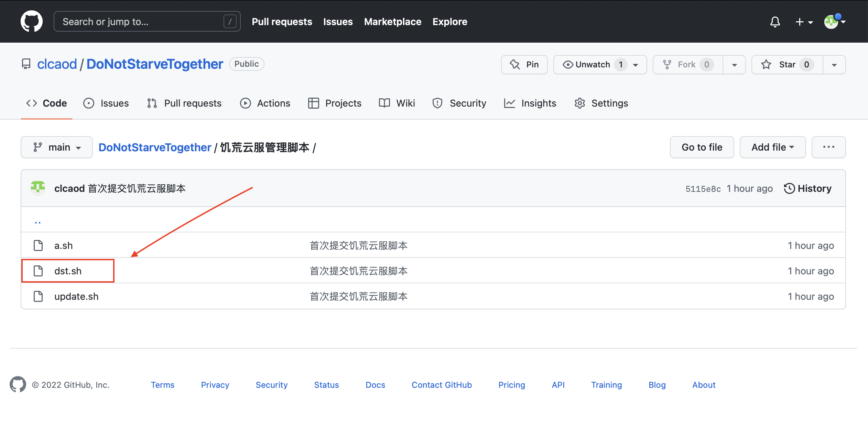Open the Settings tab
Viewport: 868px width, 427px height.
point(601,103)
